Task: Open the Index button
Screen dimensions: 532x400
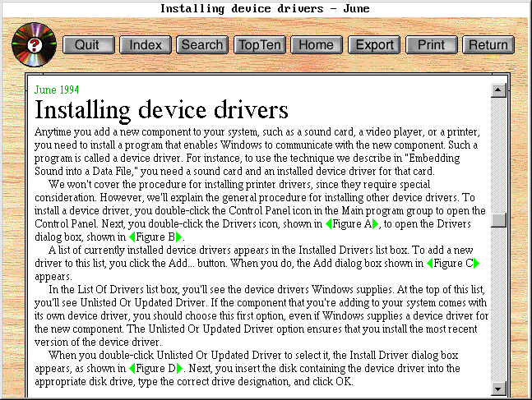Action: (x=146, y=45)
